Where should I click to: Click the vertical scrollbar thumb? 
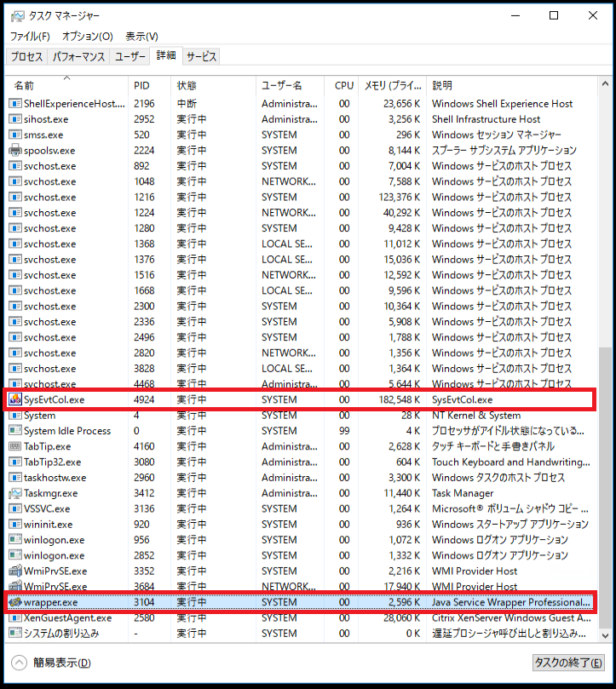606,487
